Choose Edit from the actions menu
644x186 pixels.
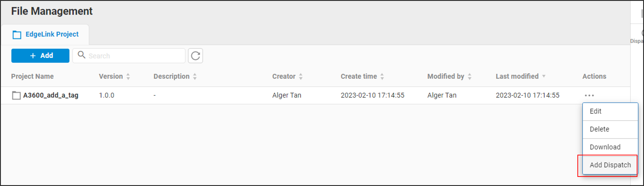click(x=596, y=111)
